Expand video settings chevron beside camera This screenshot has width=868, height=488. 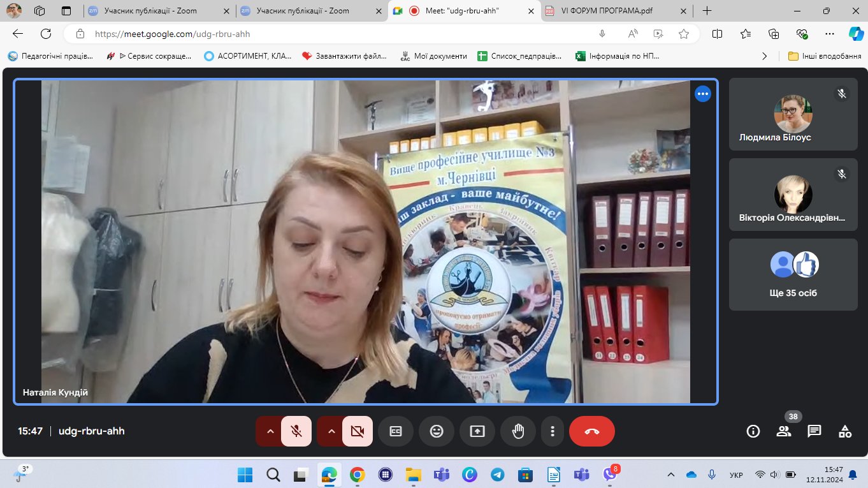(x=331, y=431)
